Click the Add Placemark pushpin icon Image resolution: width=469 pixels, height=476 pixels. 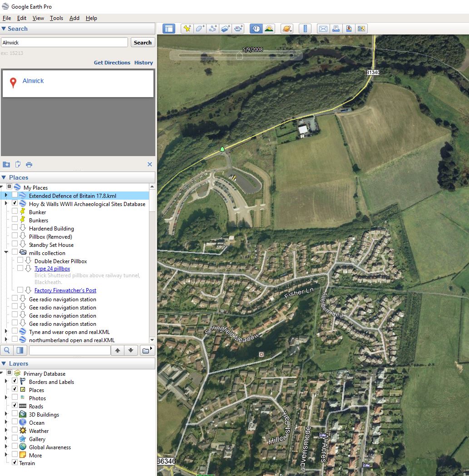pyautogui.click(x=187, y=29)
